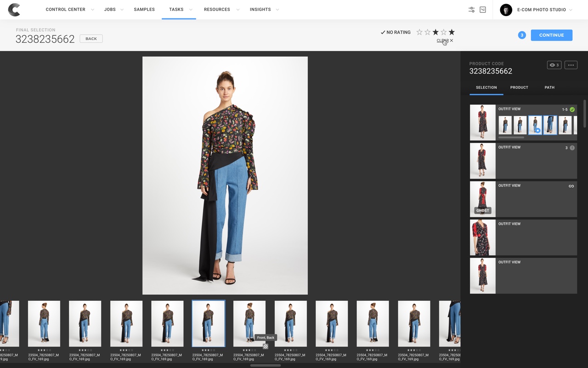Click the horizontal filmstrip scrollbar at bottom
588x368 pixels.
pos(265,366)
